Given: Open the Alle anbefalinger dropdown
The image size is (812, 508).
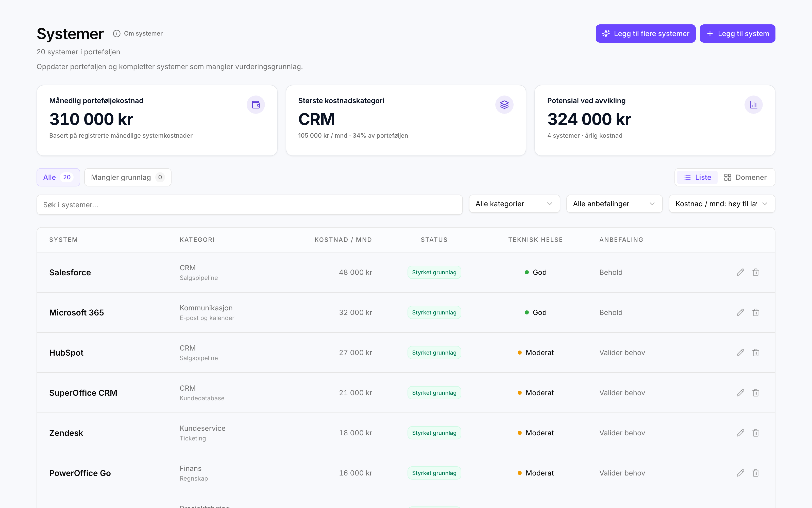Looking at the screenshot, I should 614,204.
